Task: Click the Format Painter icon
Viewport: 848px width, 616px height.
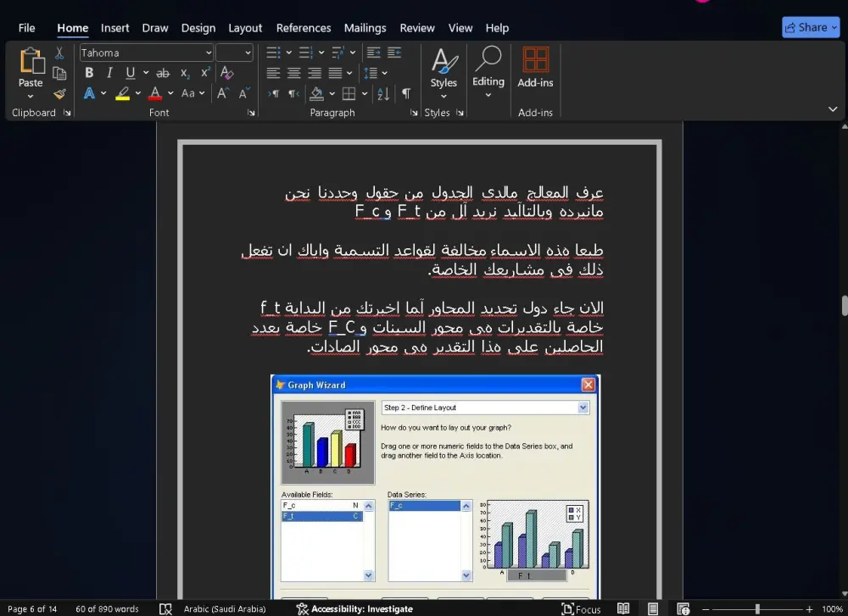Action: pos(59,93)
